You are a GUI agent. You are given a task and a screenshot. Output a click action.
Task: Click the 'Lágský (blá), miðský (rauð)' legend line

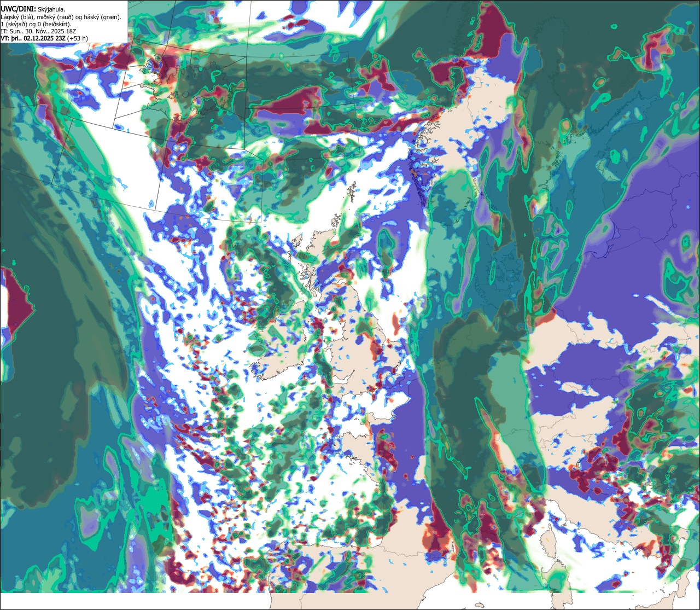(x=61, y=17)
